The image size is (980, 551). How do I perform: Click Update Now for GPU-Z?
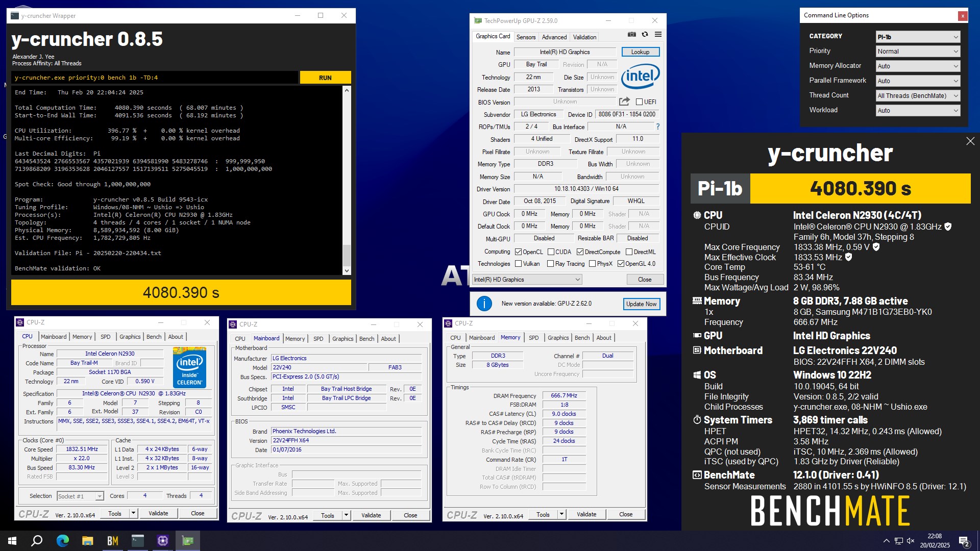[642, 304]
